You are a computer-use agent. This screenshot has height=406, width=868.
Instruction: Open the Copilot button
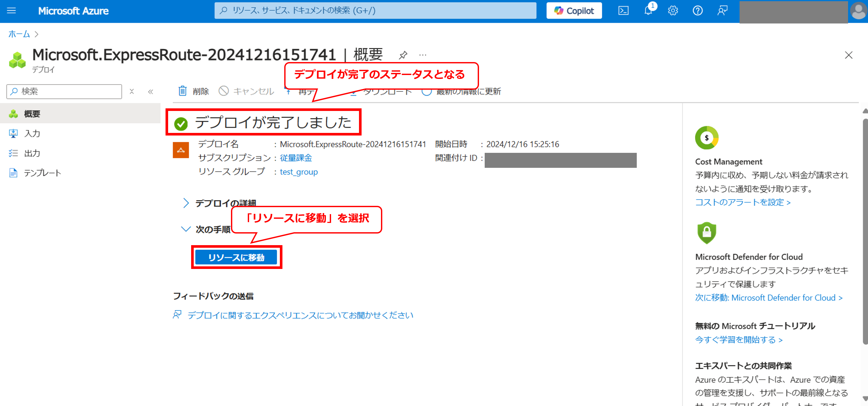click(x=574, y=11)
